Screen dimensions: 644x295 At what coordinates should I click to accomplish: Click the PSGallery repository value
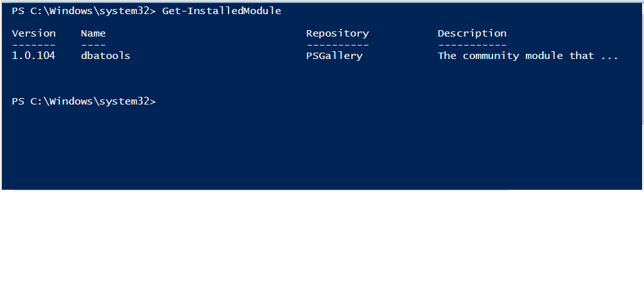[x=334, y=56]
